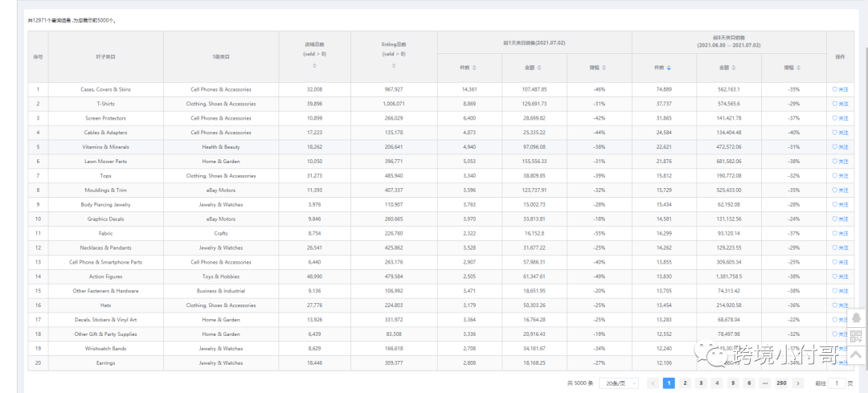Viewport: 868px width, 393px height.
Task: Toggle 关注 heart for Vitamins & Minerals row
Action: [x=834, y=147]
